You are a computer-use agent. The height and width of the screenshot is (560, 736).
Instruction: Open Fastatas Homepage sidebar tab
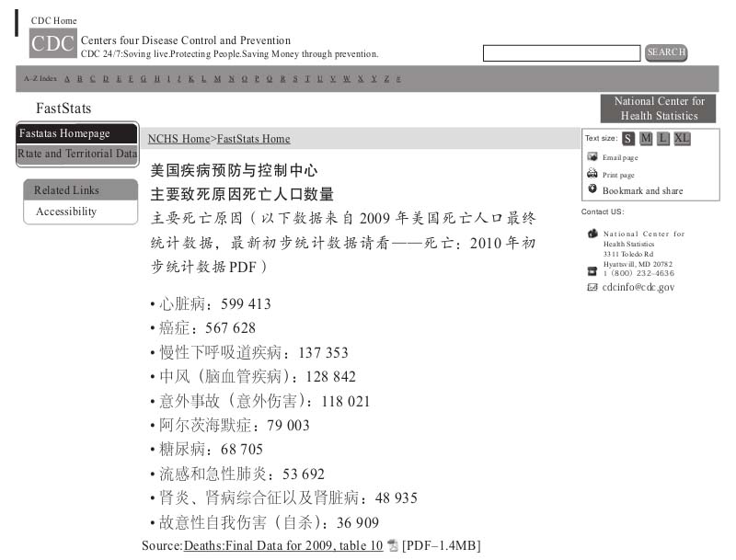[77, 133]
